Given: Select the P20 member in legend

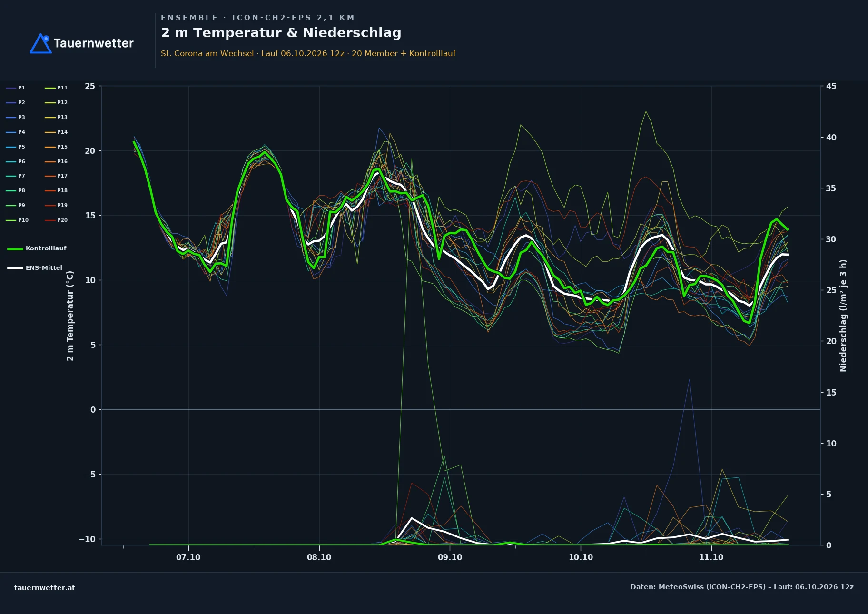Looking at the screenshot, I should [56, 220].
